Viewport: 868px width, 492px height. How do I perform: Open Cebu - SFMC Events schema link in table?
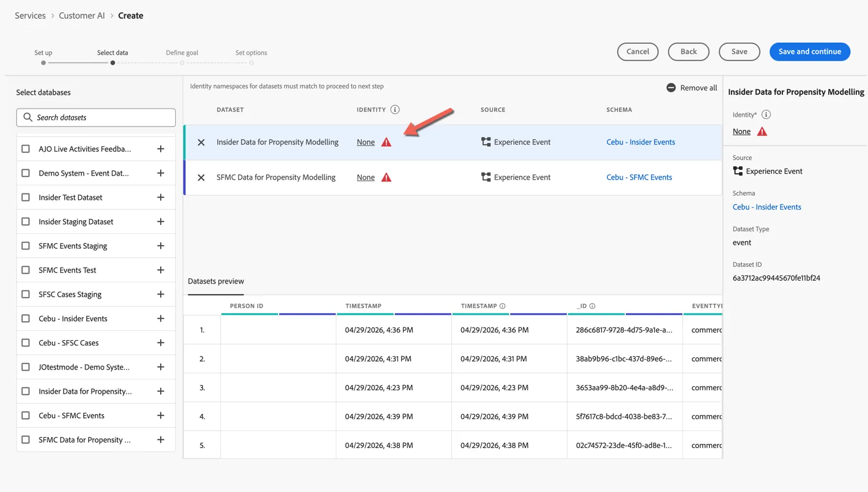tap(639, 177)
